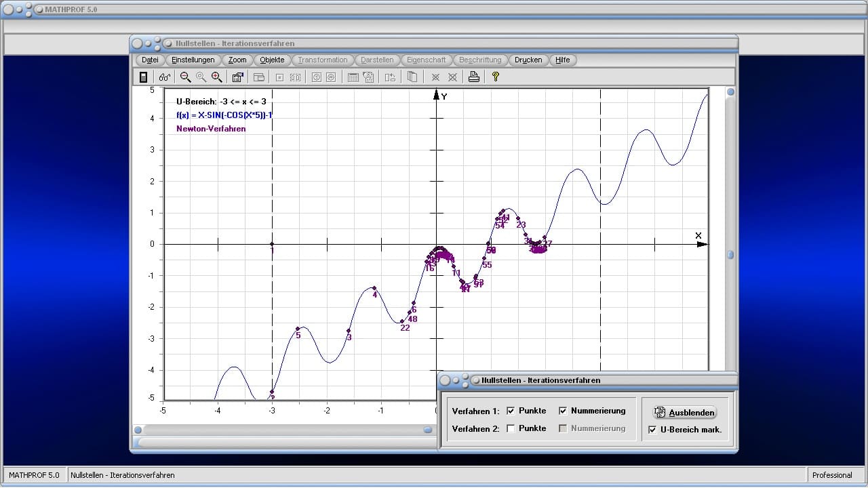This screenshot has width=868, height=488.
Task: Click the 'Verfahren 1:' label in the dialog
Action: pyautogui.click(x=475, y=411)
